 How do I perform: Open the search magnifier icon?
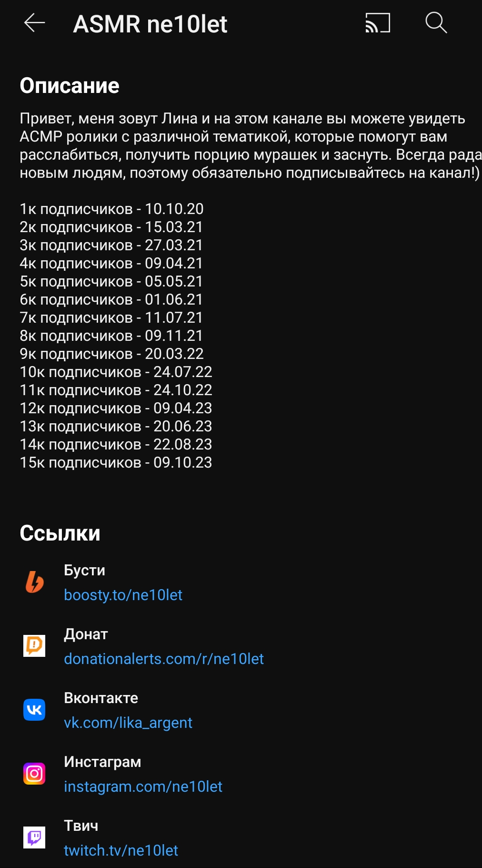[x=436, y=23]
